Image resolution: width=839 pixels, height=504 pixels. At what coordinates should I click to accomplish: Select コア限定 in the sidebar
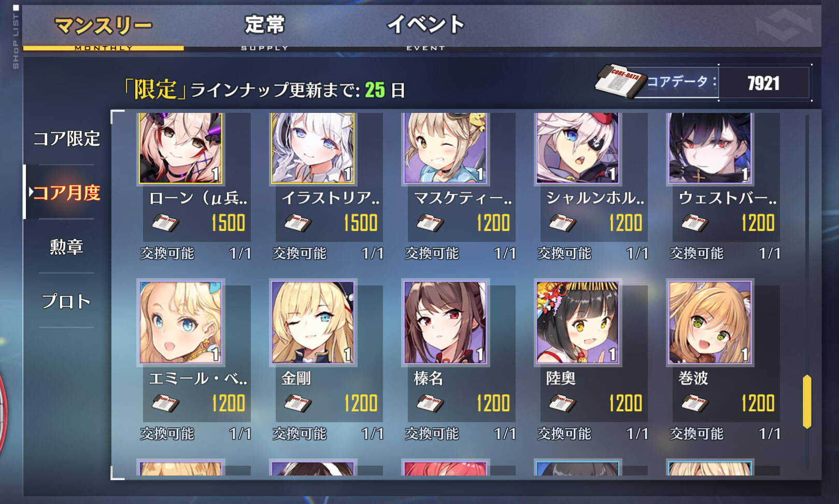coord(66,138)
